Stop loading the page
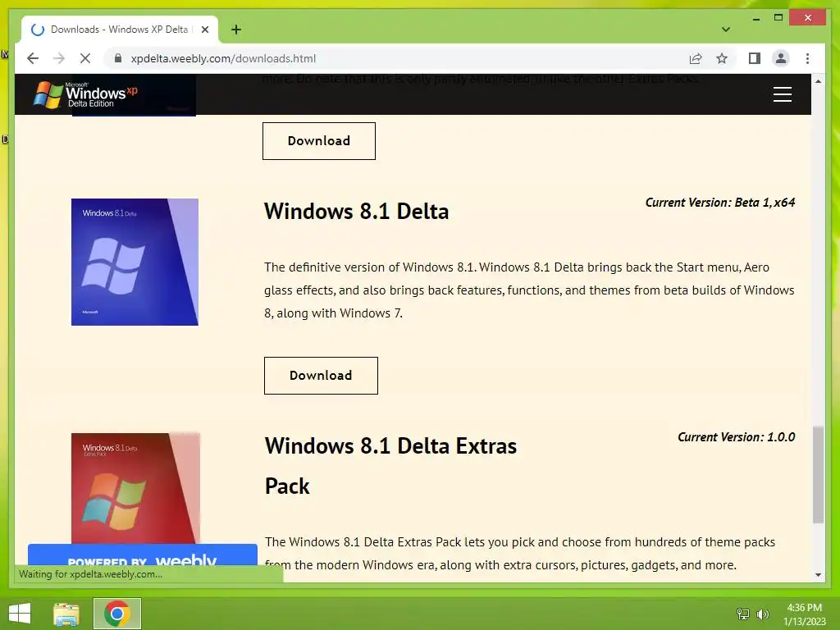This screenshot has height=630, width=840. (85, 58)
